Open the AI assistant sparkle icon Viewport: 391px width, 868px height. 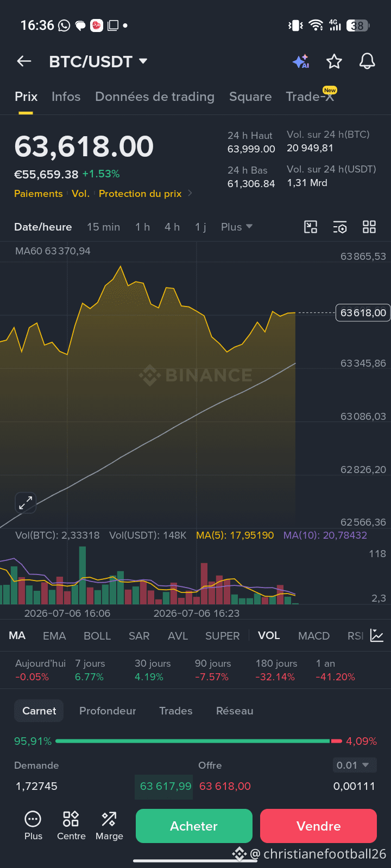pyautogui.click(x=301, y=61)
